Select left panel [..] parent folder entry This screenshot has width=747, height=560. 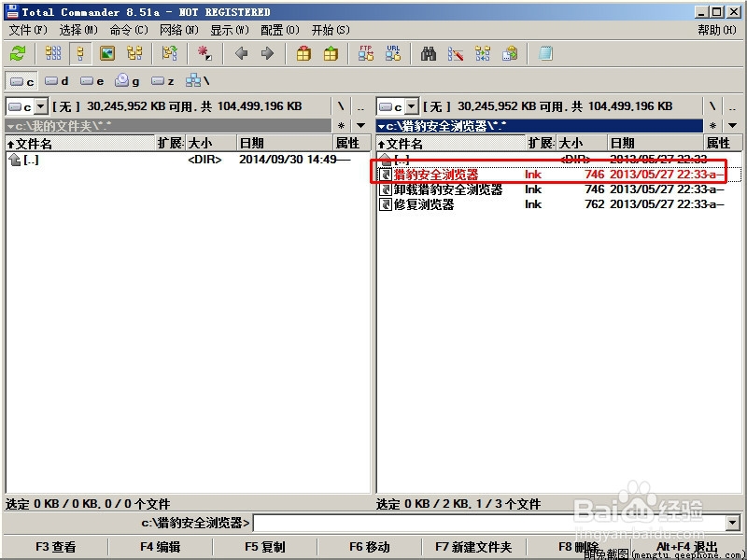tap(189, 160)
